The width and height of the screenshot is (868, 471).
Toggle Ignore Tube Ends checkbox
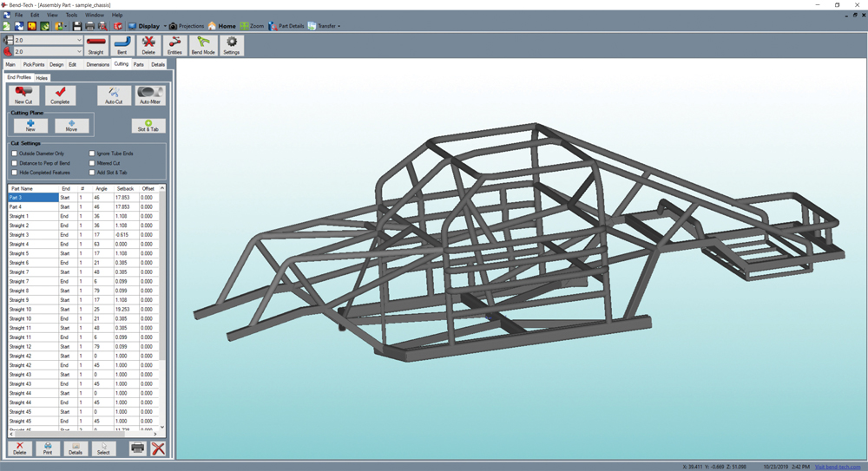click(92, 154)
